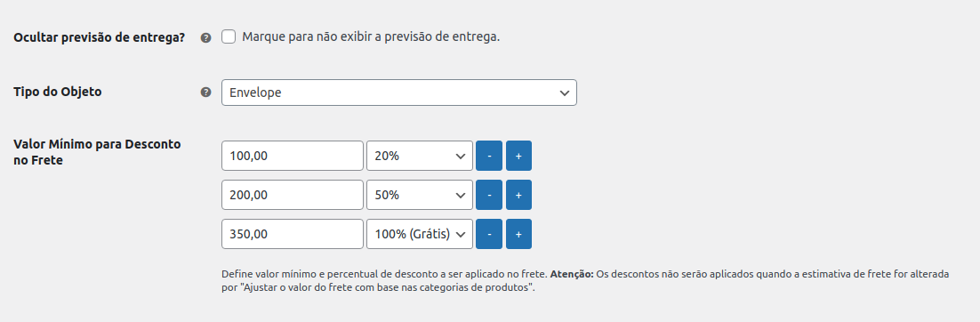Add a row after the 350,00 discount

518,234
